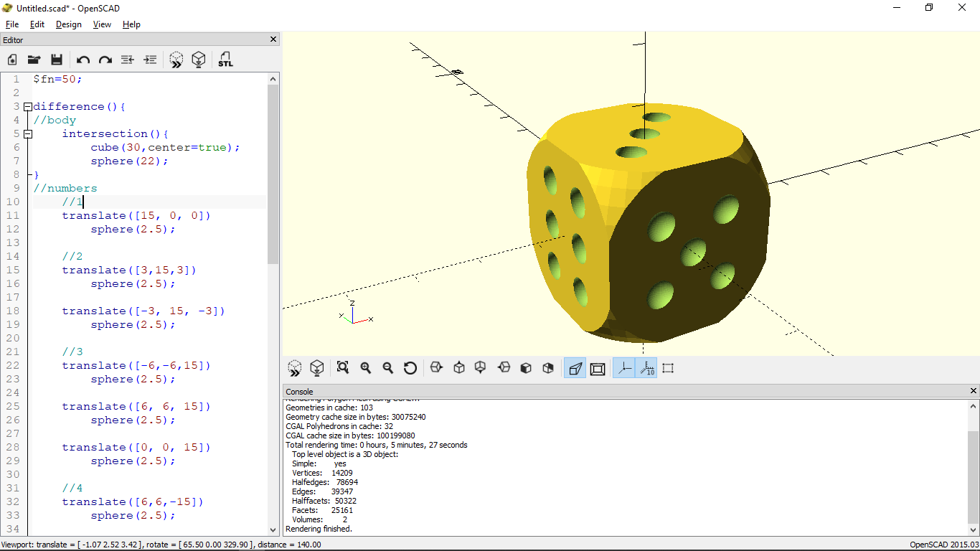Switch to the Back view

tap(548, 368)
